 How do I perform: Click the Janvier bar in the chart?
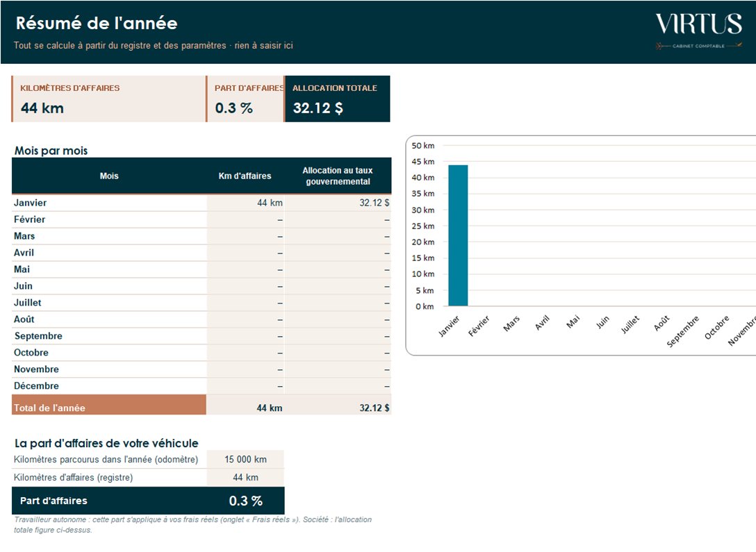pyautogui.click(x=458, y=235)
